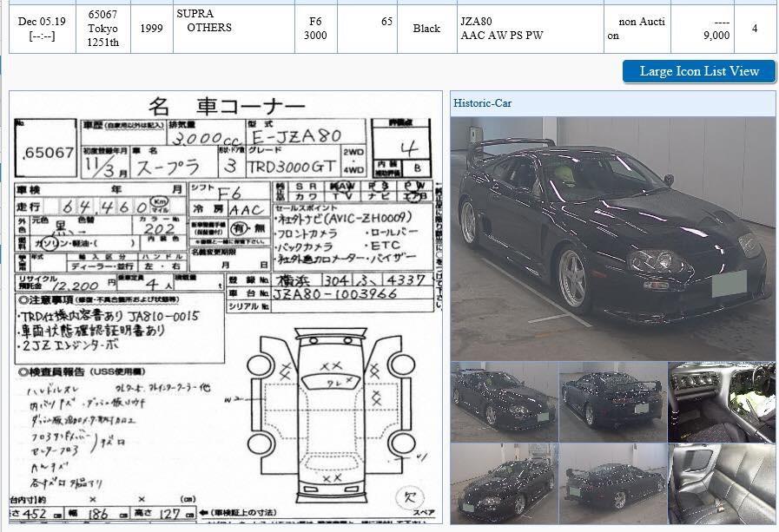This screenshot has width=779, height=532.
Task: Click the Large Icon List View button
Action: [698, 71]
